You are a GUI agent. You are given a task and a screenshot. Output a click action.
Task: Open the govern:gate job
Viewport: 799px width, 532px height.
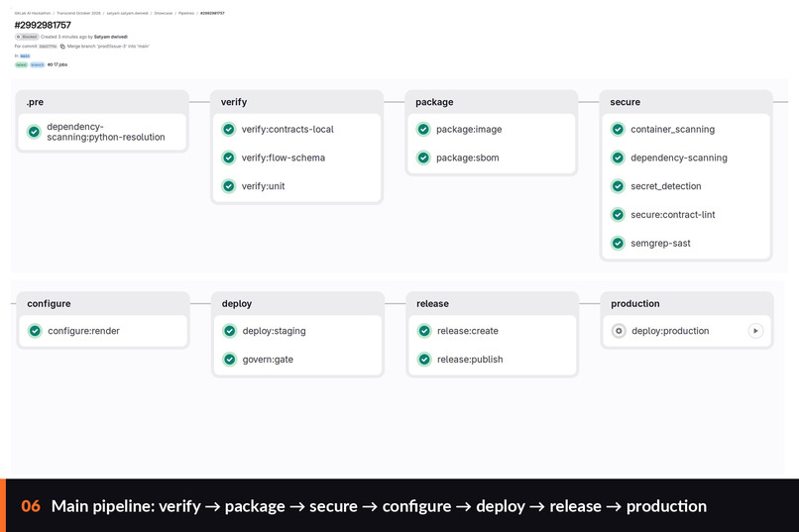[x=268, y=360]
